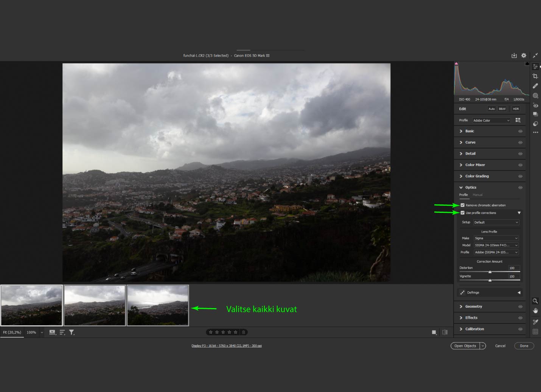Image resolution: width=541 pixels, height=392 pixels.
Task: Click the Done button
Action: (x=524, y=346)
